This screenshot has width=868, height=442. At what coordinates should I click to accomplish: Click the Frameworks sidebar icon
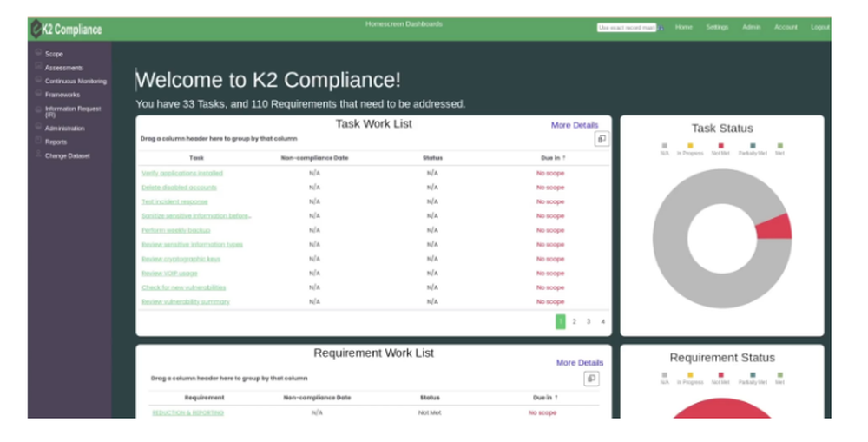(38, 94)
